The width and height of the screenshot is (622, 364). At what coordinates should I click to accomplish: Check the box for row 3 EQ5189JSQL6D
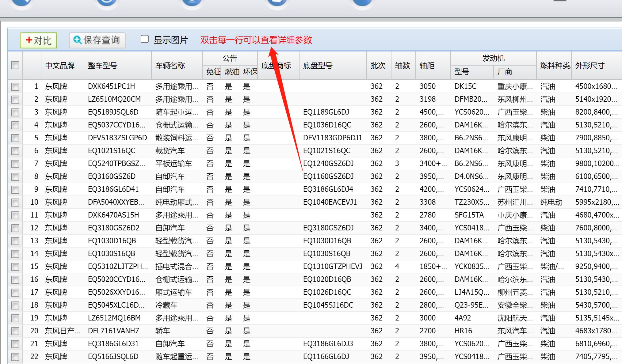(15, 112)
